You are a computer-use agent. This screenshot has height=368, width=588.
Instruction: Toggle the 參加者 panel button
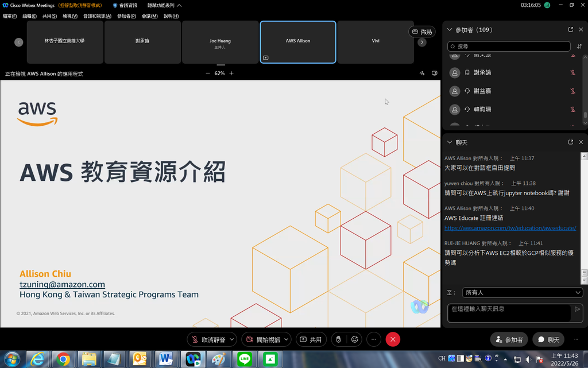coord(509,339)
